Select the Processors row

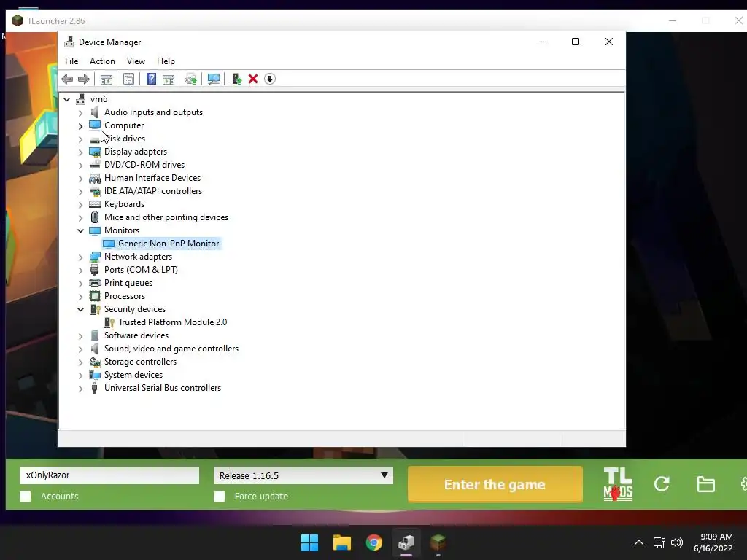click(125, 296)
